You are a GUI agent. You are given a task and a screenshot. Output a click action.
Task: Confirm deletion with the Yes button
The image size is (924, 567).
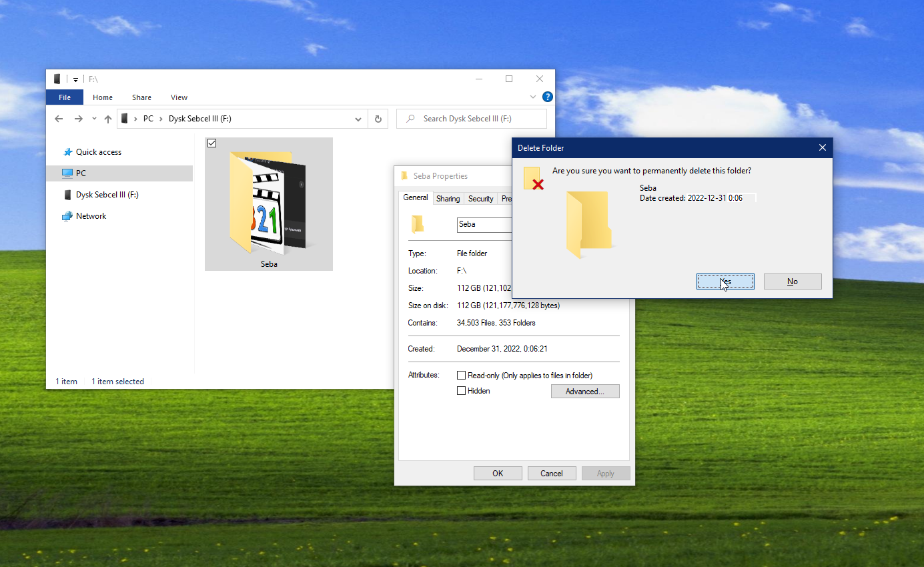coord(725,281)
